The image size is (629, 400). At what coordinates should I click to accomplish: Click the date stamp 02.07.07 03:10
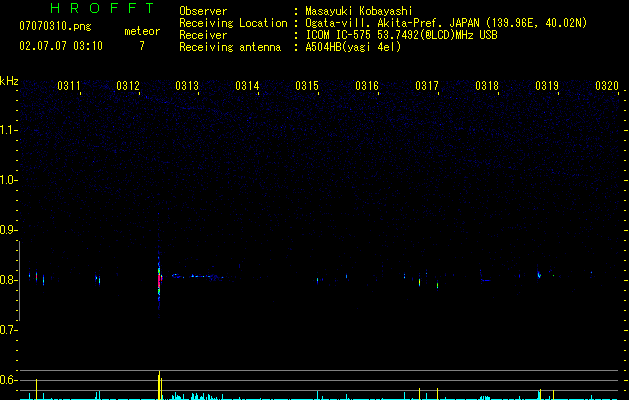pos(61,46)
